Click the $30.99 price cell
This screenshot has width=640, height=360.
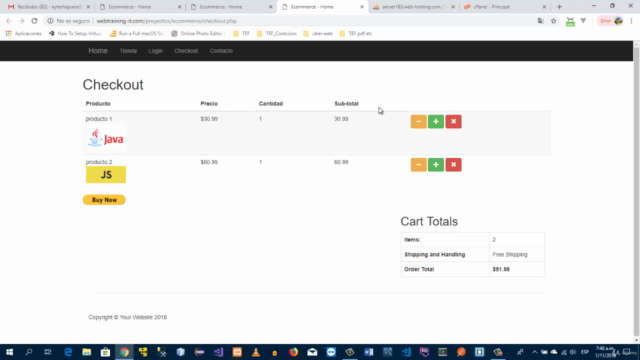click(x=209, y=119)
